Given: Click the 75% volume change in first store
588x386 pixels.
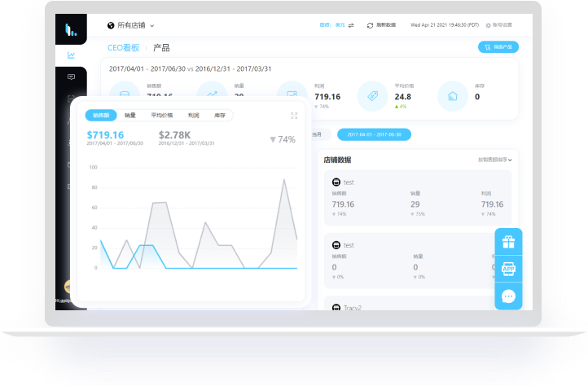Looking at the screenshot, I should pyautogui.click(x=418, y=214).
